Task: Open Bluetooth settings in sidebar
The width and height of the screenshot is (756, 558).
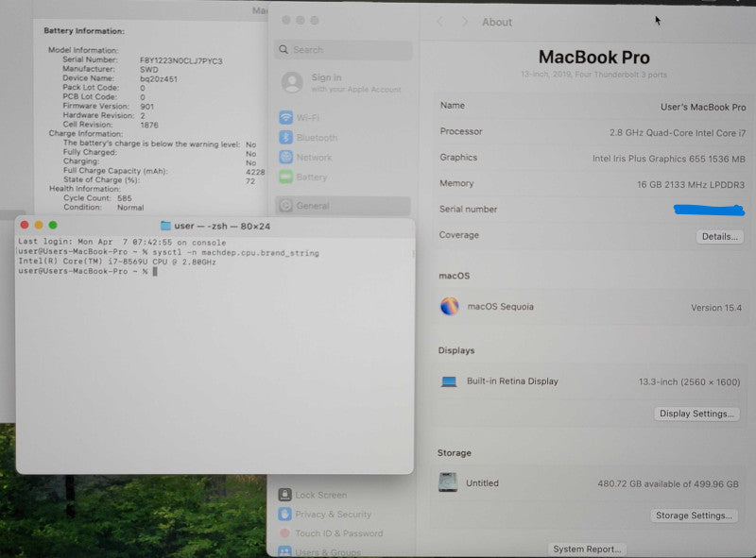Action: point(308,137)
